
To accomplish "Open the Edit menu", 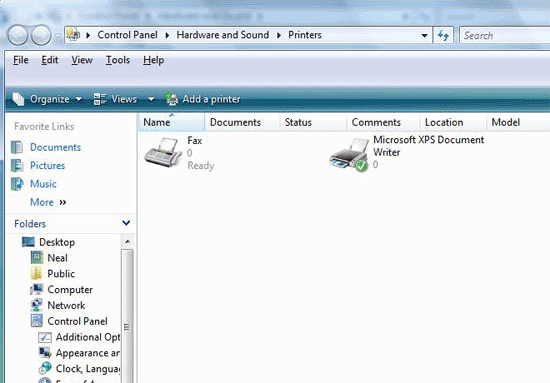I will point(49,60).
